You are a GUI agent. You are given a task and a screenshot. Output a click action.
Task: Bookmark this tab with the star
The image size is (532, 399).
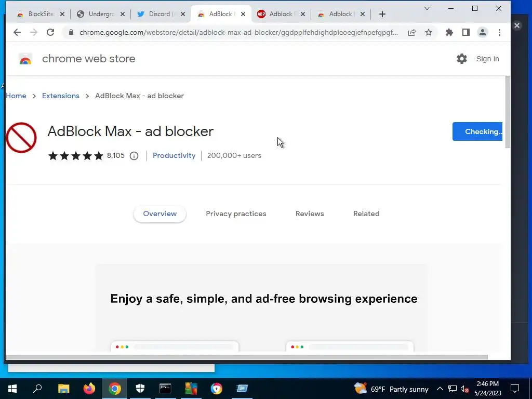pos(429,33)
